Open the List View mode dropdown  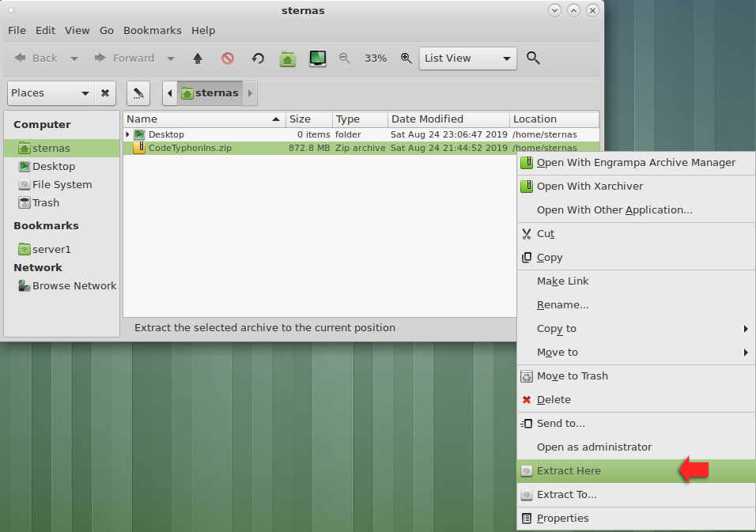pyautogui.click(x=467, y=58)
